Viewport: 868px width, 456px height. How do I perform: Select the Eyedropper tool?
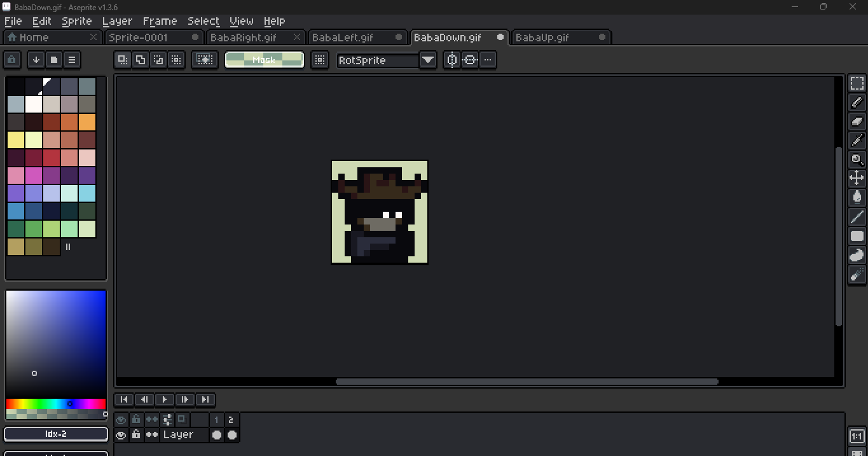tap(857, 141)
